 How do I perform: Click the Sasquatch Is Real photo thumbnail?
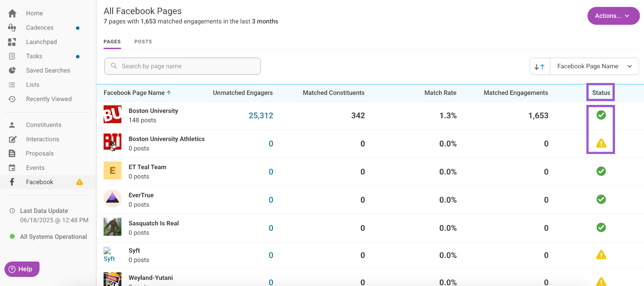pyautogui.click(x=112, y=227)
